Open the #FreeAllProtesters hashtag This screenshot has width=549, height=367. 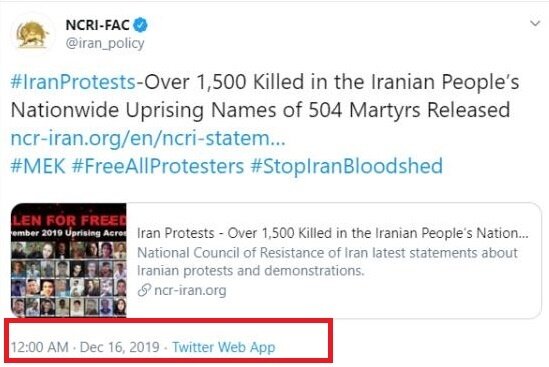(x=158, y=166)
